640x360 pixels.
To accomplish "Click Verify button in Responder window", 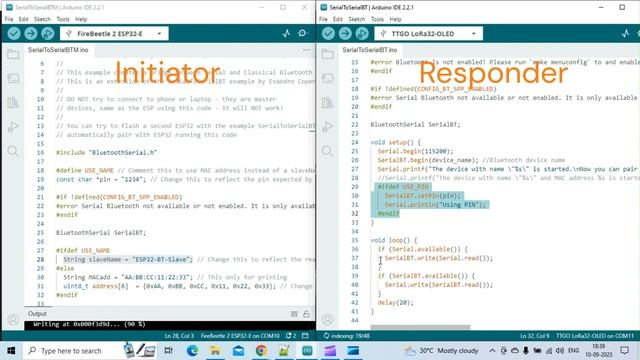I will click(328, 33).
